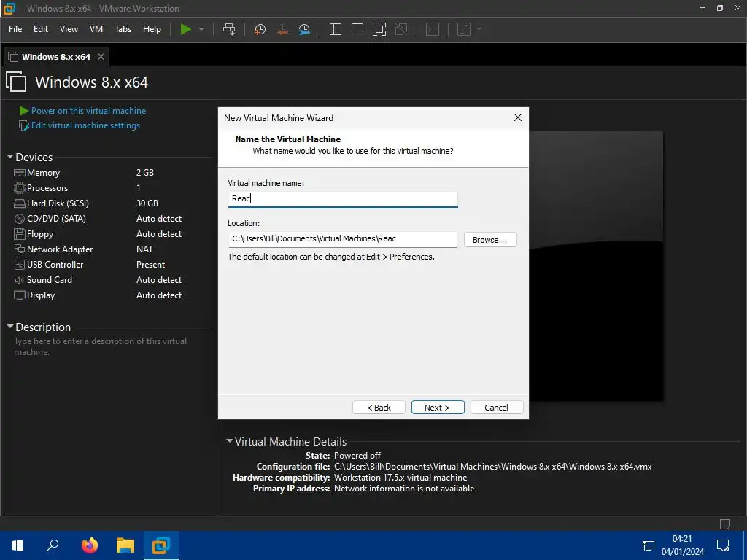Viewport: 747px width, 560px height.
Task: Revert to snapshot using the orange arrow icon
Action: click(x=282, y=29)
